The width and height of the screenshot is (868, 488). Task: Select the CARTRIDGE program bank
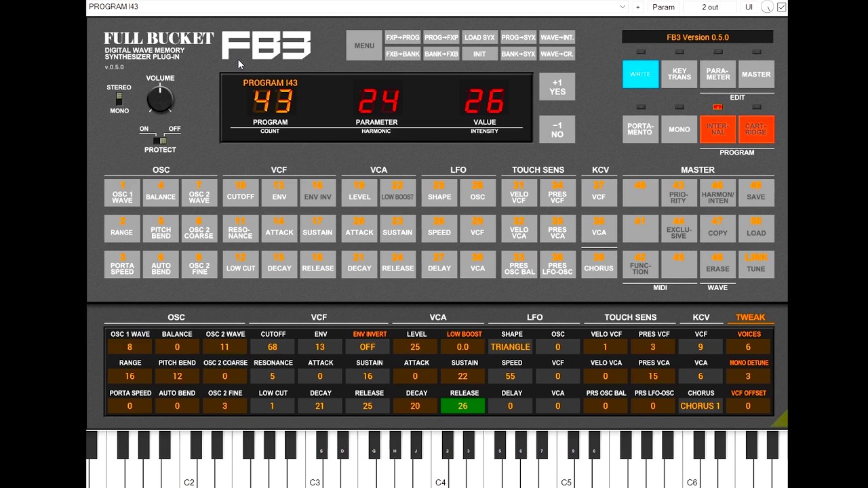pos(756,129)
